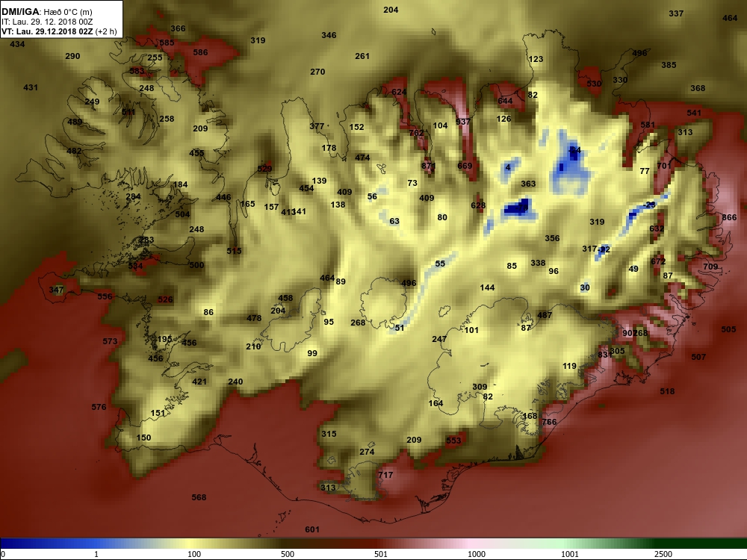Click the map value '585'
The height and width of the screenshot is (560, 747).
(x=167, y=43)
